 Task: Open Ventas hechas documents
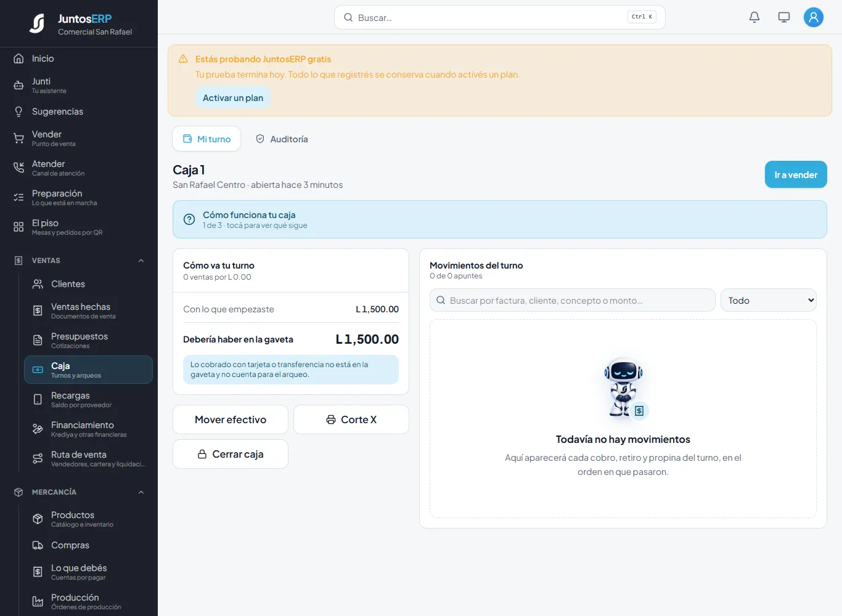88,310
